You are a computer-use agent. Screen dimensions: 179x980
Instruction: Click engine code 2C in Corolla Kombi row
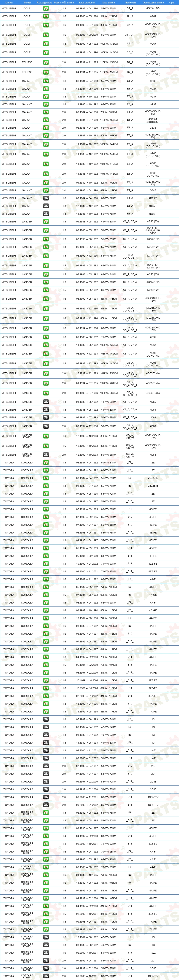pyautogui.click(x=153, y=961)
